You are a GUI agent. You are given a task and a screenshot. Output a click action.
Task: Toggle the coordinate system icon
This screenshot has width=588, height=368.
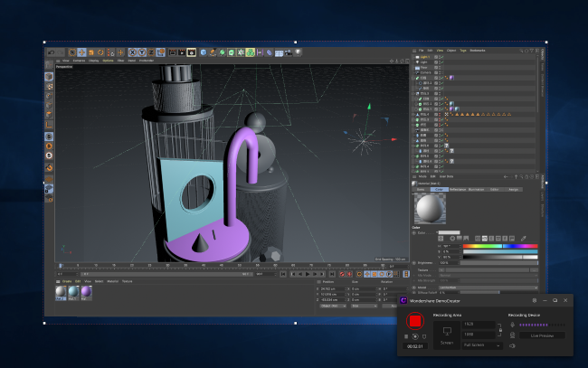tap(160, 52)
